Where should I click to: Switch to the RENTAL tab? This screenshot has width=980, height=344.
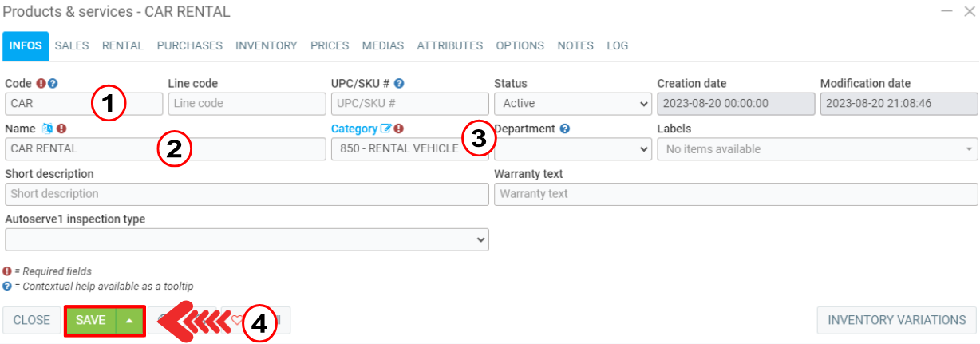point(122,46)
